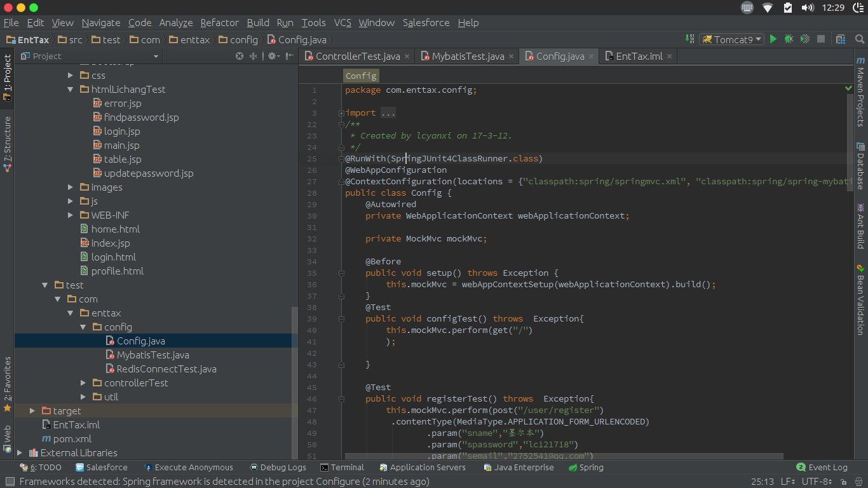Click caret position 25:13 in status bar

(763, 482)
